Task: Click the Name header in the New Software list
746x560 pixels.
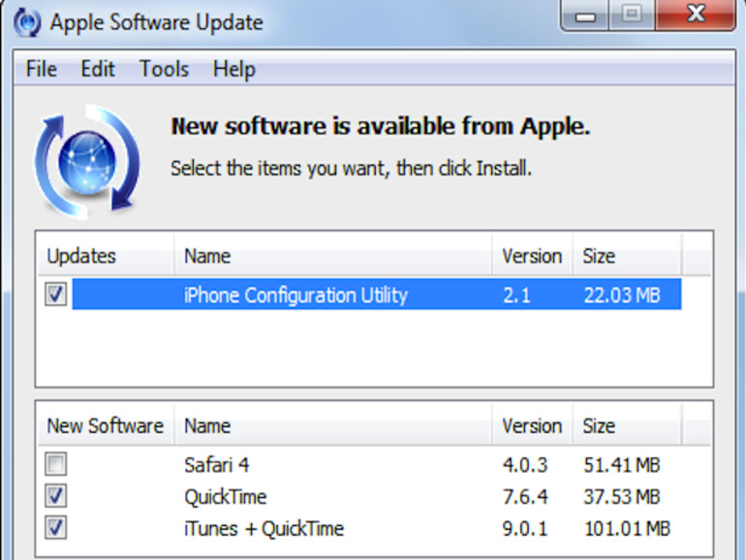Action: pyautogui.click(x=333, y=426)
